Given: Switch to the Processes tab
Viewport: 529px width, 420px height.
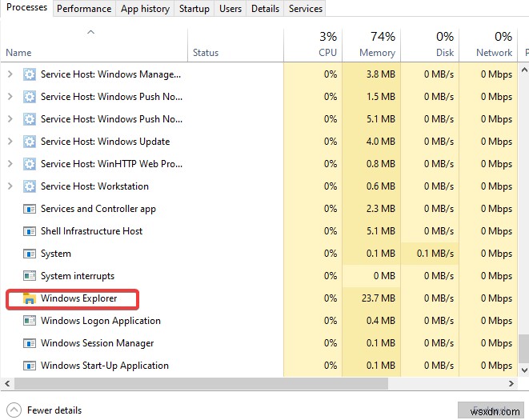Looking at the screenshot, I should pos(26,8).
